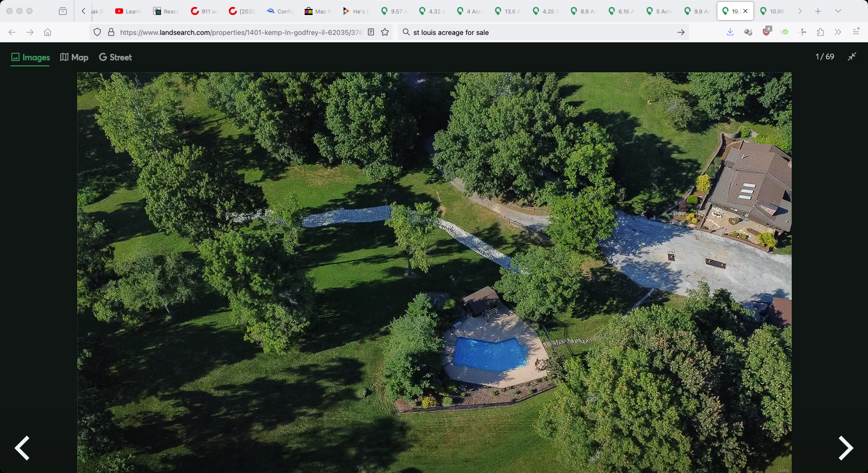Show site security padlock details

[x=111, y=32]
